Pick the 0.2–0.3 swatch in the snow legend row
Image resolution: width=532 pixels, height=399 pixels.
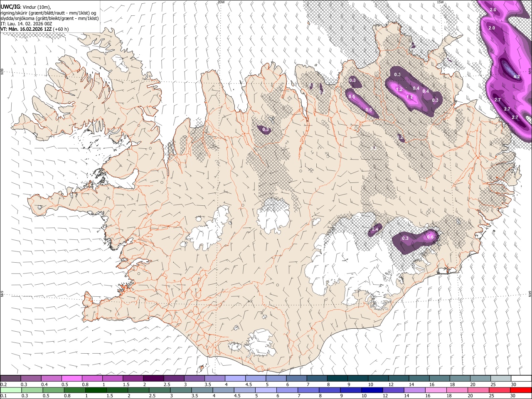pyautogui.click(x=11, y=378)
